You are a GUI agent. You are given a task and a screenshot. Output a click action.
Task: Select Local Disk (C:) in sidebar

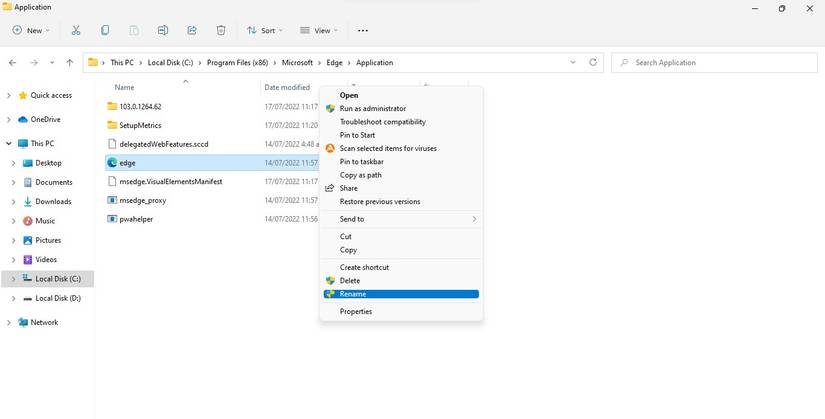point(48,278)
